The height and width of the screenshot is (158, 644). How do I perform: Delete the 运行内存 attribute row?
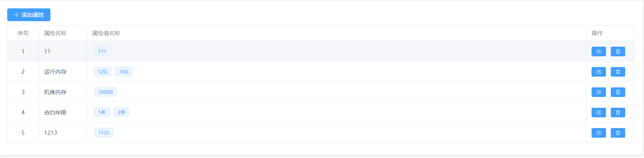click(618, 72)
